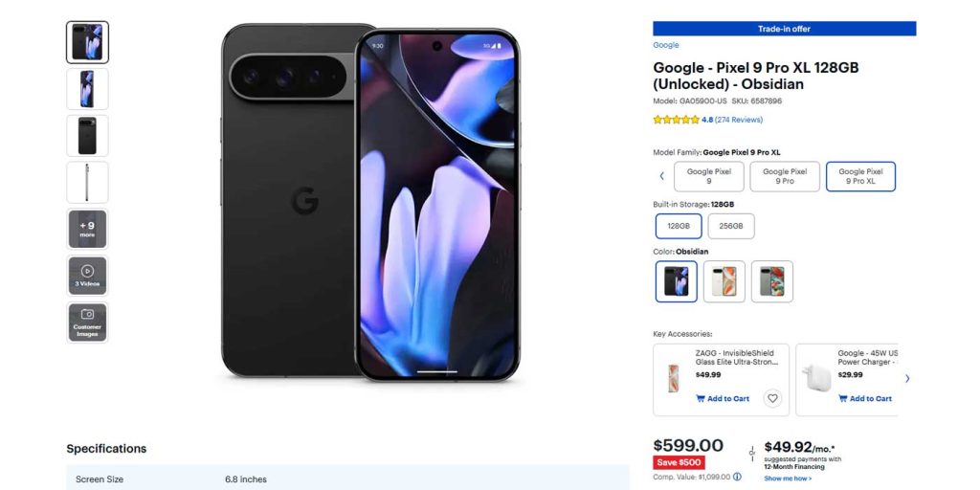Click cart icon for Google 45W charger
Viewport: 980px width, 490px height.
click(842, 399)
